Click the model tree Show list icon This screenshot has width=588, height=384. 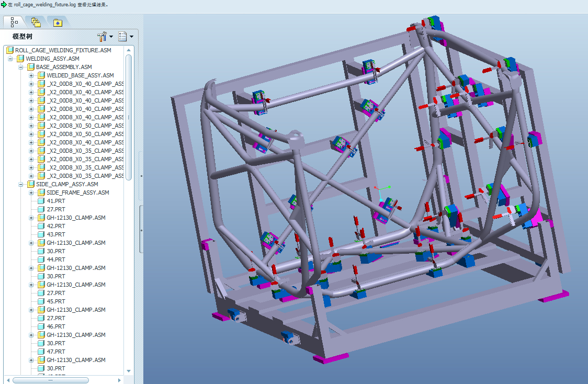pyautogui.click(x=122, y=37)
